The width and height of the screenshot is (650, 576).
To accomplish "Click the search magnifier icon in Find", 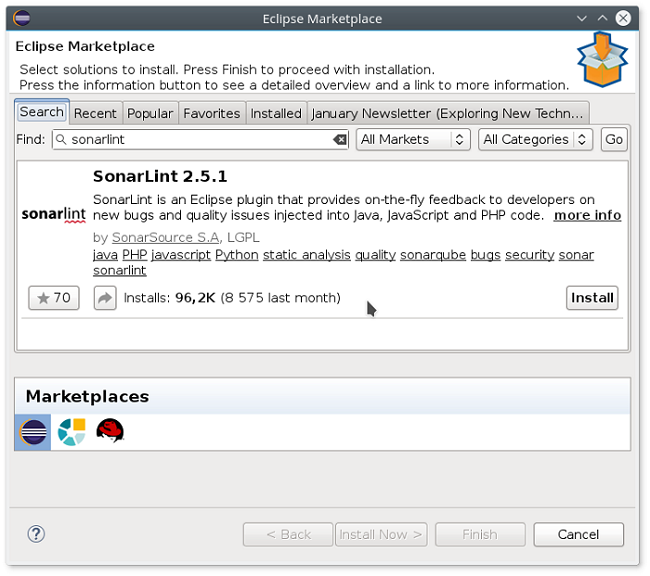I will [x=61, y=140].
